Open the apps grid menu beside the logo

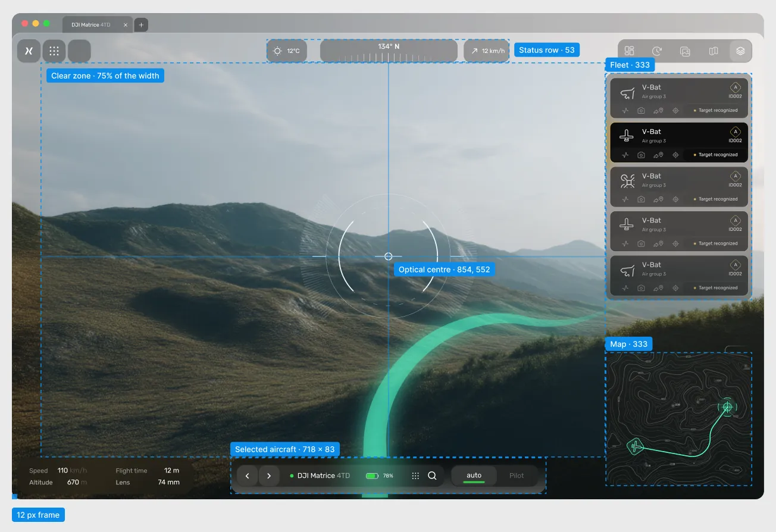(x=54, y=51)
